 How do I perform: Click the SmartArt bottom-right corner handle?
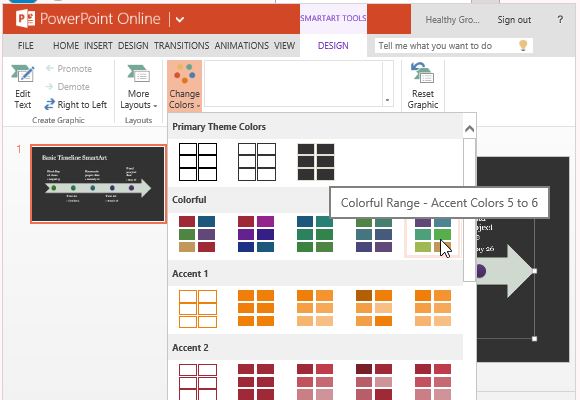click(x=535, y=339)
